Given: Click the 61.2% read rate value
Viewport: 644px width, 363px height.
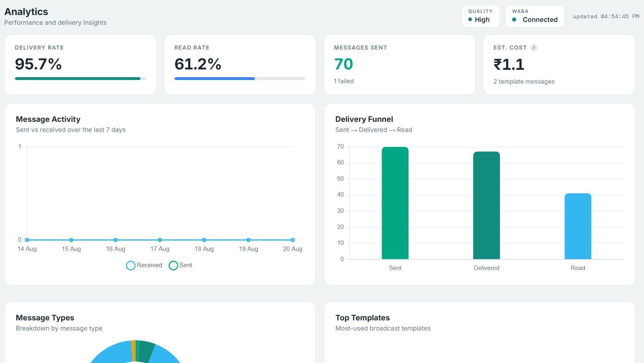Looking at the screenshot, I should pos(198,64).
